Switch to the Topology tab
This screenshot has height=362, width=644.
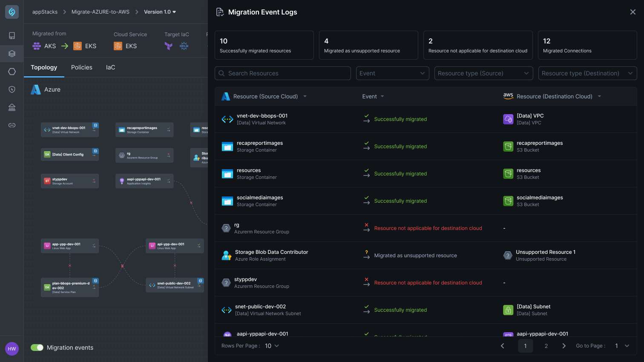[x=44, y=67]
